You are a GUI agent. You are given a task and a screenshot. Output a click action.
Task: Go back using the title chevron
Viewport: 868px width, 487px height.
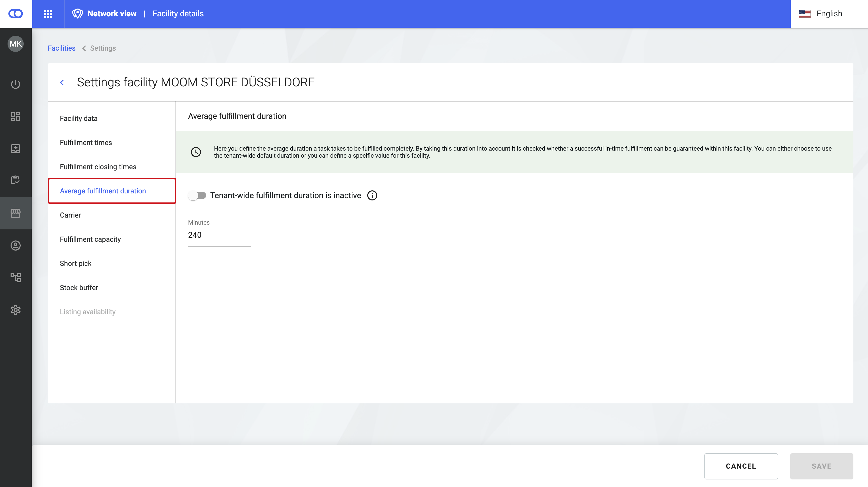point(62,83)
